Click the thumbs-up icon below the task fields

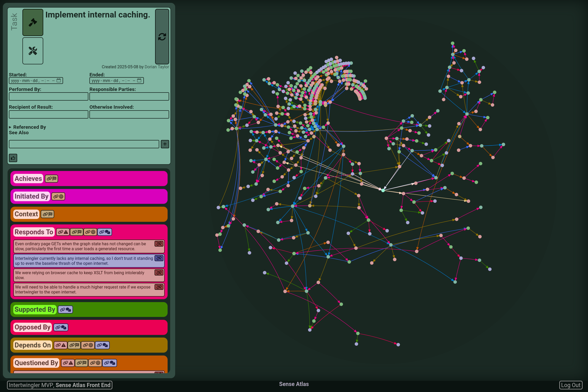[x=13, y=158]
